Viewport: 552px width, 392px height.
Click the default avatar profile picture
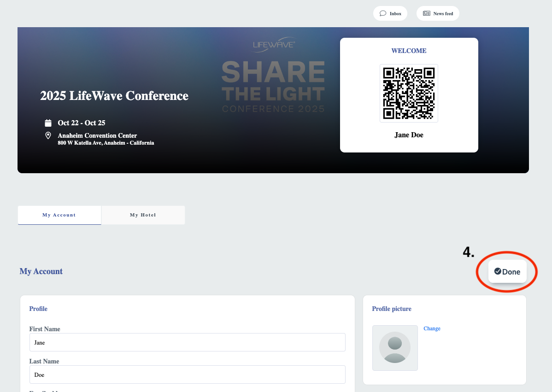[x=395, y=348]
